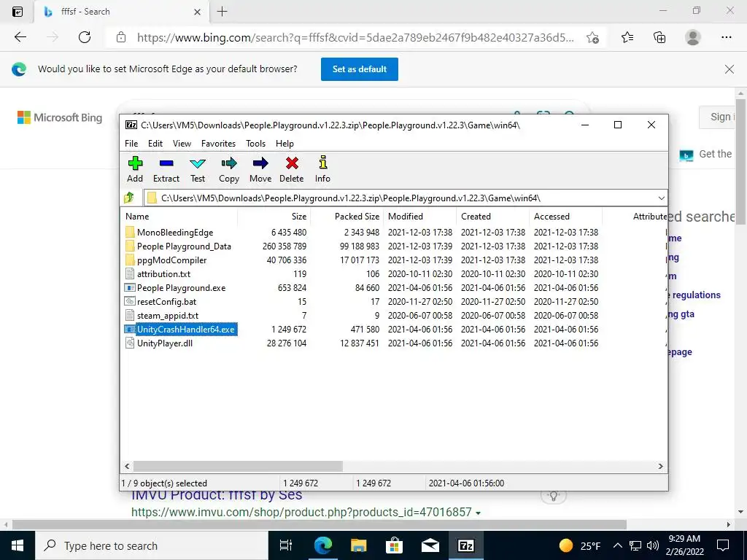Viewport: 747px width, 560px height.
Task: Refresh the Bing page in Edge
Action: (85, 37)
